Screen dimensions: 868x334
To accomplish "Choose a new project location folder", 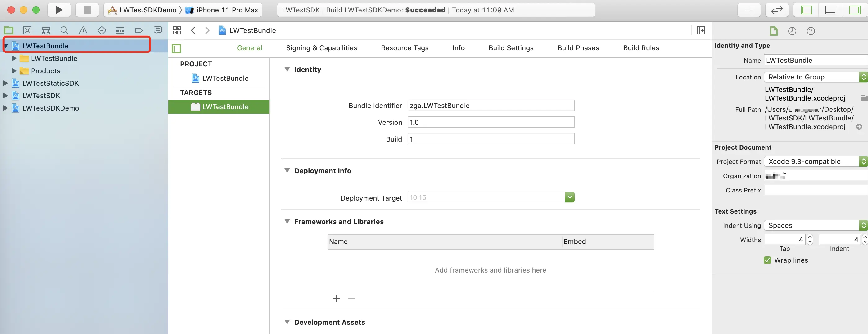I will click(x=864, y=98).
